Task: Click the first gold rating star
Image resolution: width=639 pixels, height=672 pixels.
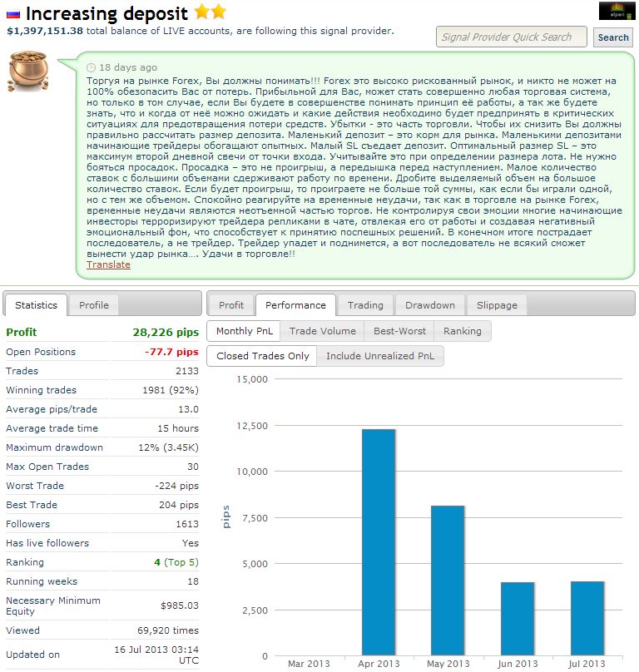Action: (201, 12)
